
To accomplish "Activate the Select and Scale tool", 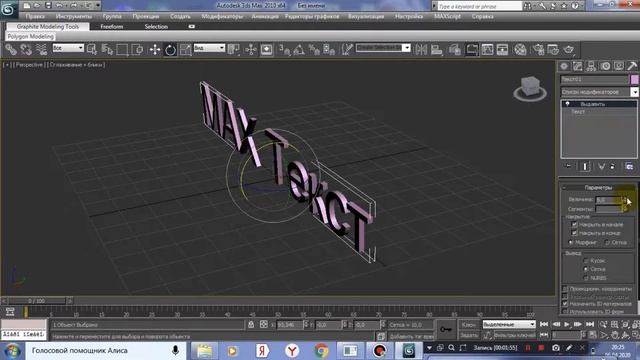I will click(185, 50).
